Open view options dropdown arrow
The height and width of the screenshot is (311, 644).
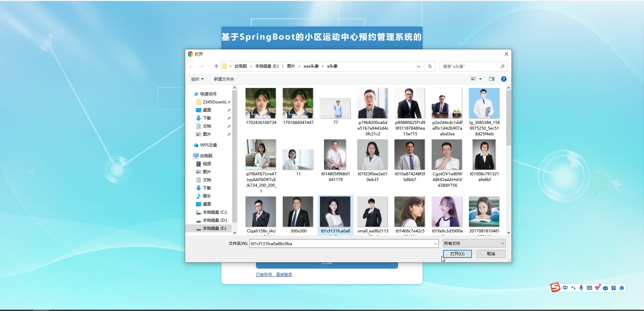480,79
